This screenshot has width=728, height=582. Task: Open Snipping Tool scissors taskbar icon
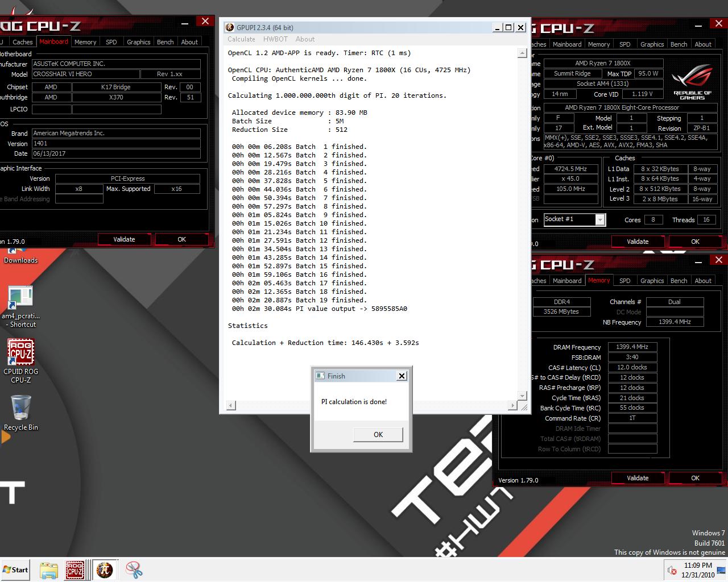[x=134, y=570]
